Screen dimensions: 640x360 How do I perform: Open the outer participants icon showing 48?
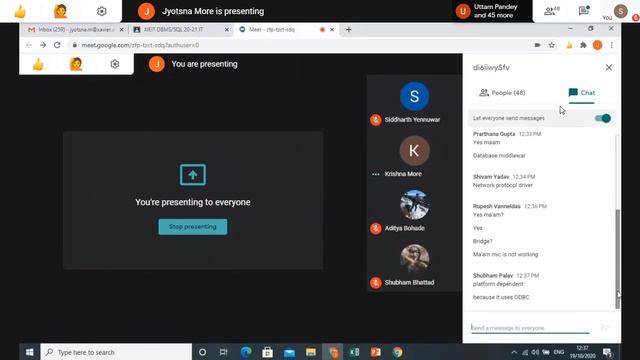tap(552, 11)
